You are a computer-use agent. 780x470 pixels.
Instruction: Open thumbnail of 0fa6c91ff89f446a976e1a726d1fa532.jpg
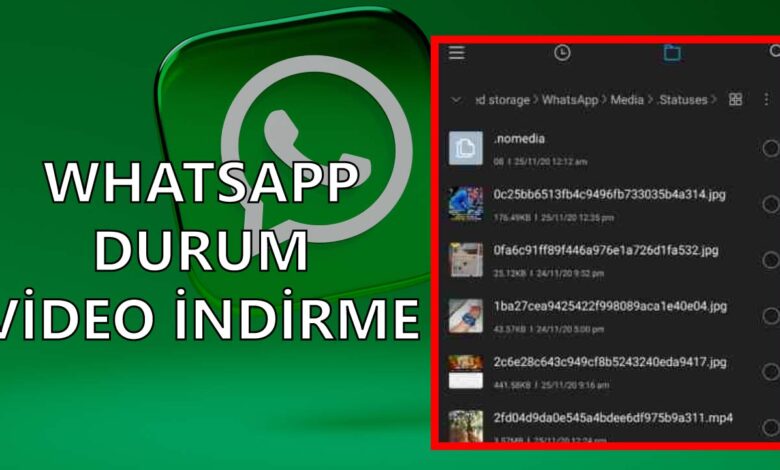click(x=466, y=260)
